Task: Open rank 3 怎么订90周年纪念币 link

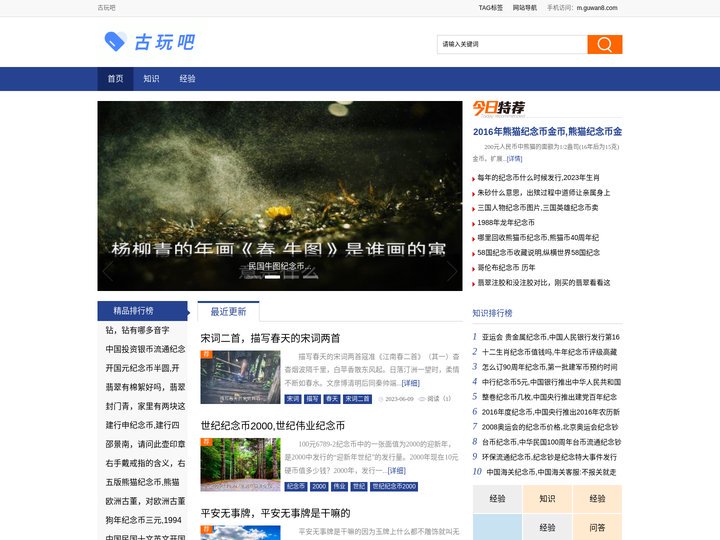Action: 549,367
